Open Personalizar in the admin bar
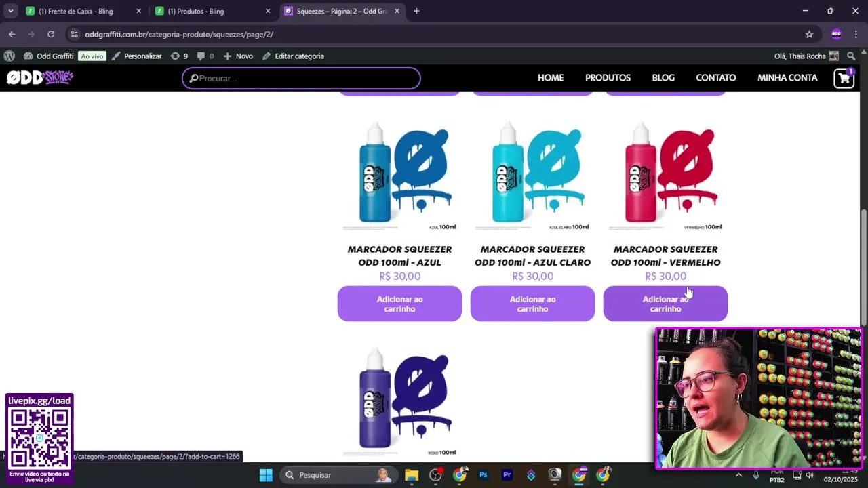The image size is (868, 488). (136, 56)
